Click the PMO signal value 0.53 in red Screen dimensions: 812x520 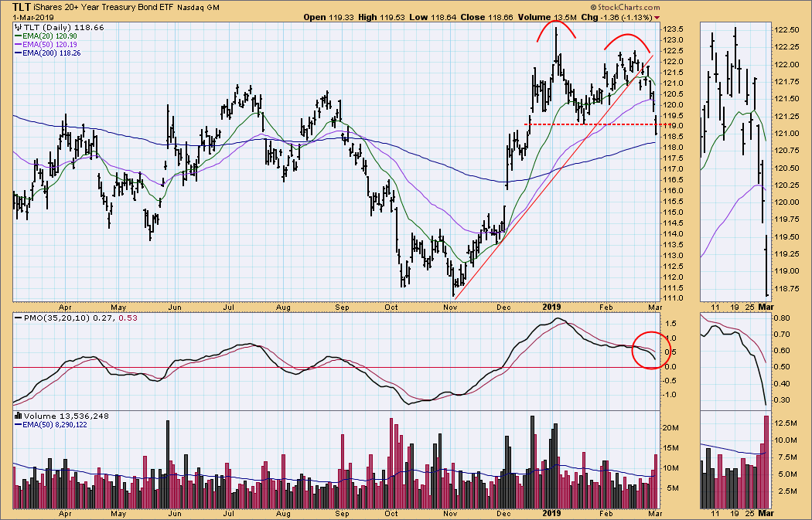[x=128, y=318]
